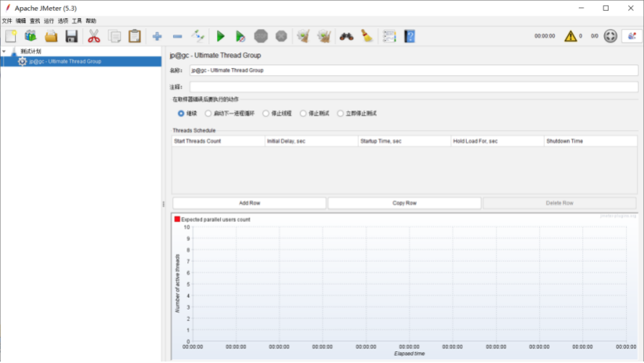Click the Toggle enable/disable icon

point(198,36)
